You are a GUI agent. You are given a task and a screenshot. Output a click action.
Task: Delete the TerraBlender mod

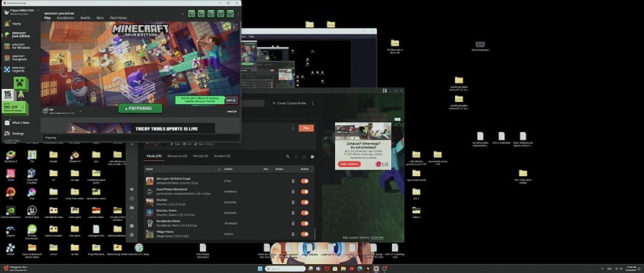tap(293, 224)
